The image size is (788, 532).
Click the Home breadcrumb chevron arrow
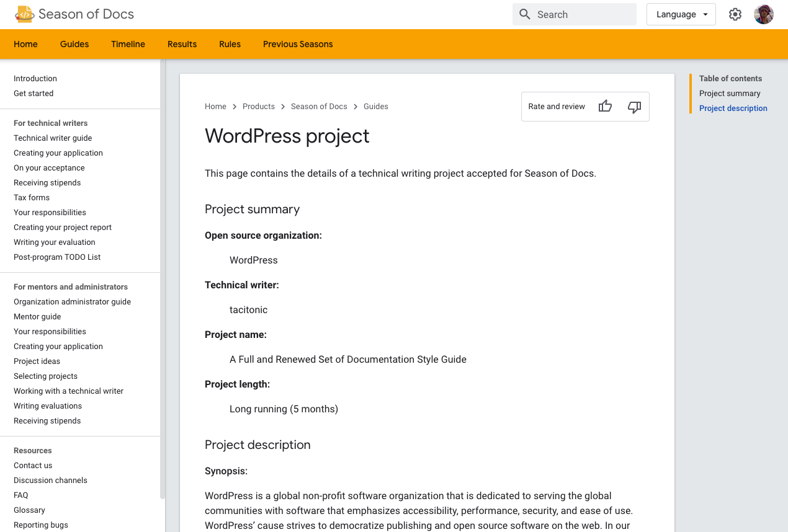pyautogui.click(x=235, y=106)
